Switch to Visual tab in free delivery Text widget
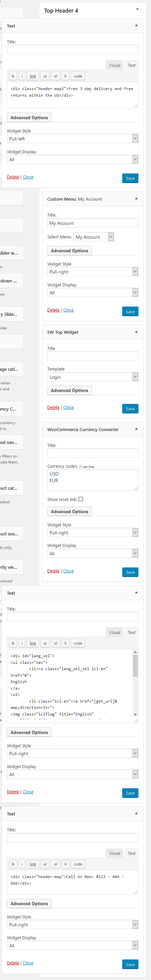Screen dimensions: 151x980 click(x=115, y=65)
